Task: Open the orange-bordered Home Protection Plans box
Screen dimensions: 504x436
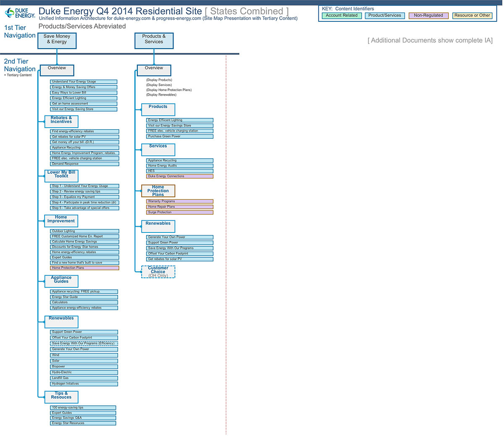Action: (x=158, y=191)
